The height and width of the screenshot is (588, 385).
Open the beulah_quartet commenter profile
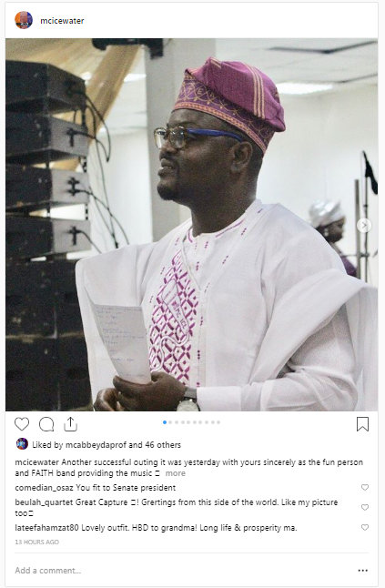tap(45, 502)
